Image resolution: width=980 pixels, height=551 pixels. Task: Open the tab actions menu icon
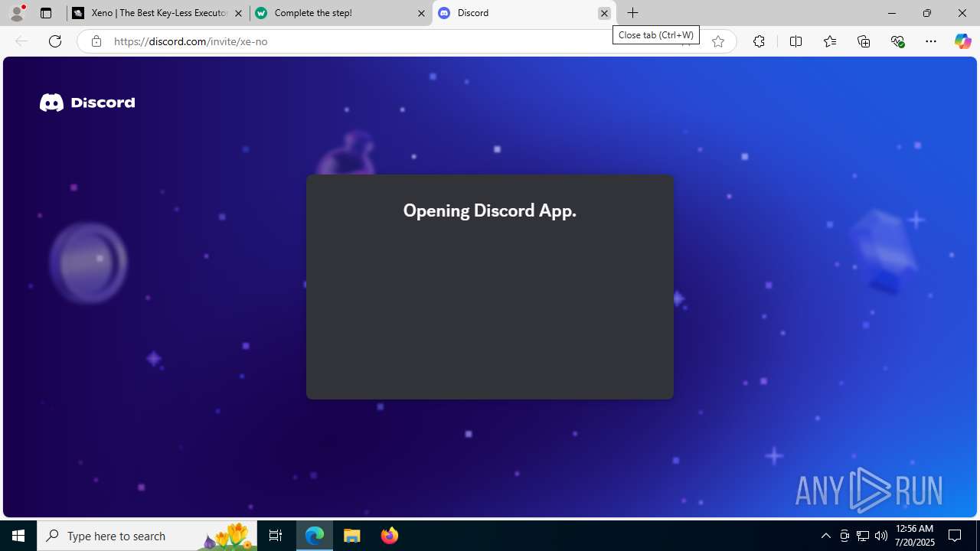(46, 13)
